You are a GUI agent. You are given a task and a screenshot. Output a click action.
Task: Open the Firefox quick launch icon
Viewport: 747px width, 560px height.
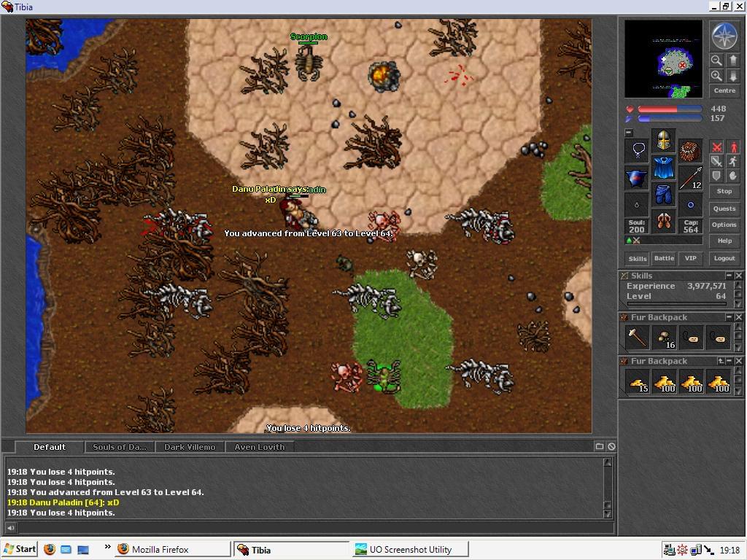(x=50, y=549)
